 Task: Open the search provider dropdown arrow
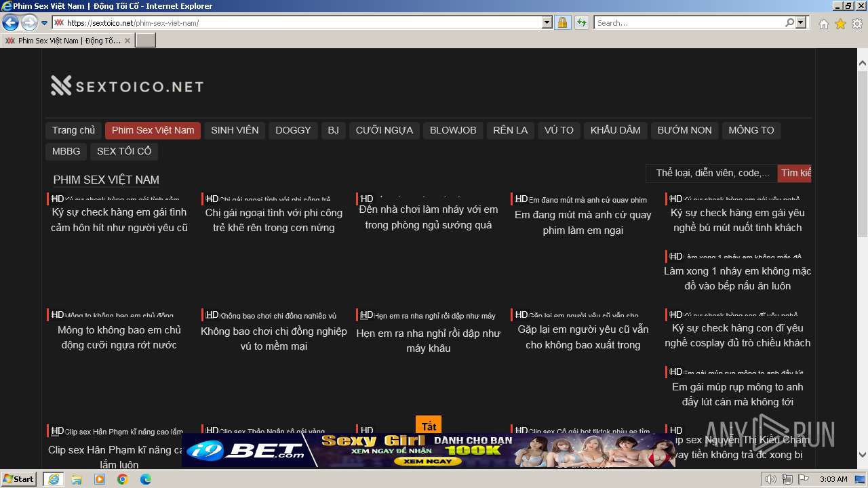point(802,23)
